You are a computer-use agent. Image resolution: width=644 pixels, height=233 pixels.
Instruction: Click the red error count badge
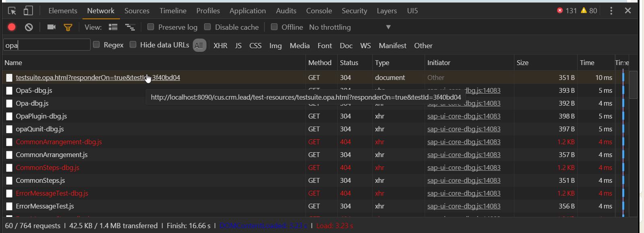pos(560,10)
